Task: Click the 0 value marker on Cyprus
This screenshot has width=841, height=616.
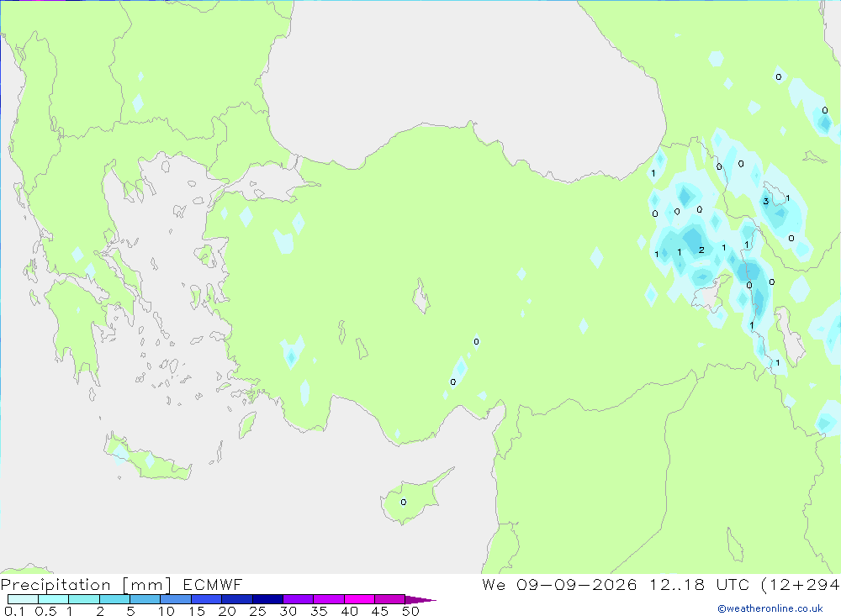Action: (x=404, y=503)
